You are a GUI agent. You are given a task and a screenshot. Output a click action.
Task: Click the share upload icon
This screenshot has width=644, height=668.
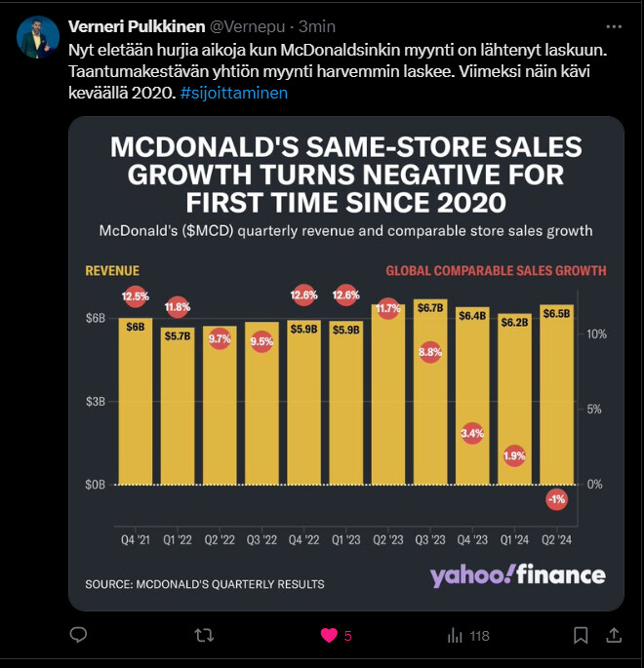point(614,636)
